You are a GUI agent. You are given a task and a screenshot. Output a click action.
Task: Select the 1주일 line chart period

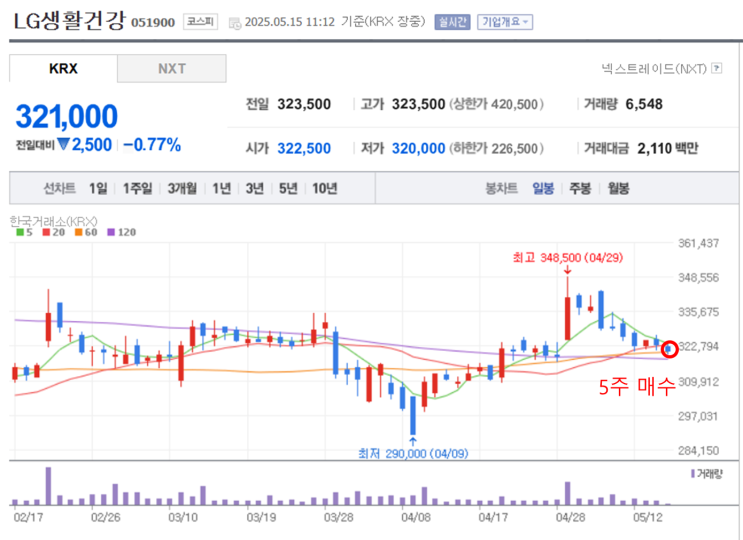point(137,189)
